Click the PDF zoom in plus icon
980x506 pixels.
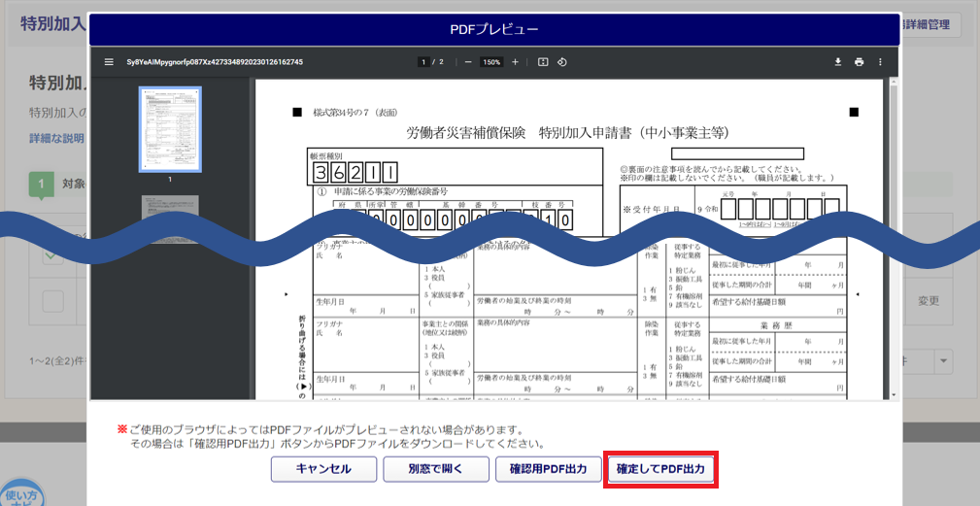pos(515,62)
